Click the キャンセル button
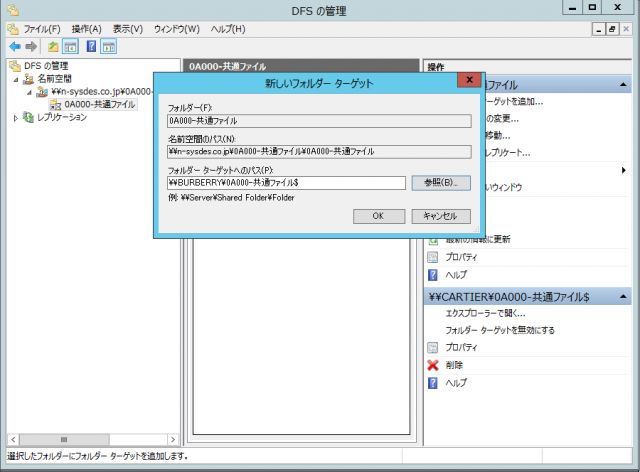The height and width of the screenshot is (472, 640). click(x=440, y=216)
